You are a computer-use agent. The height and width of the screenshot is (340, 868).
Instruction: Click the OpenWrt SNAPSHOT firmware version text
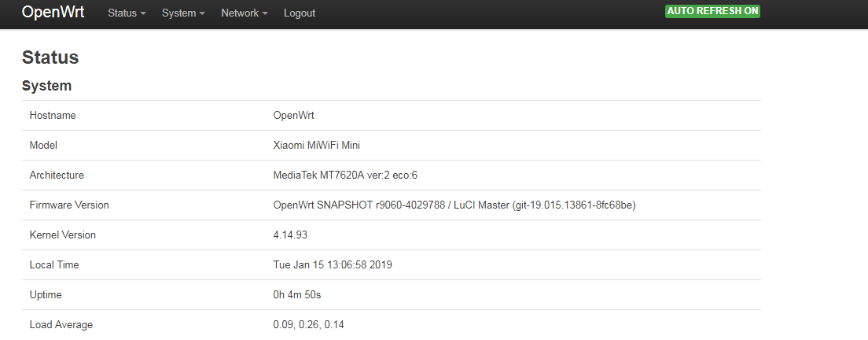pos(454,205)
